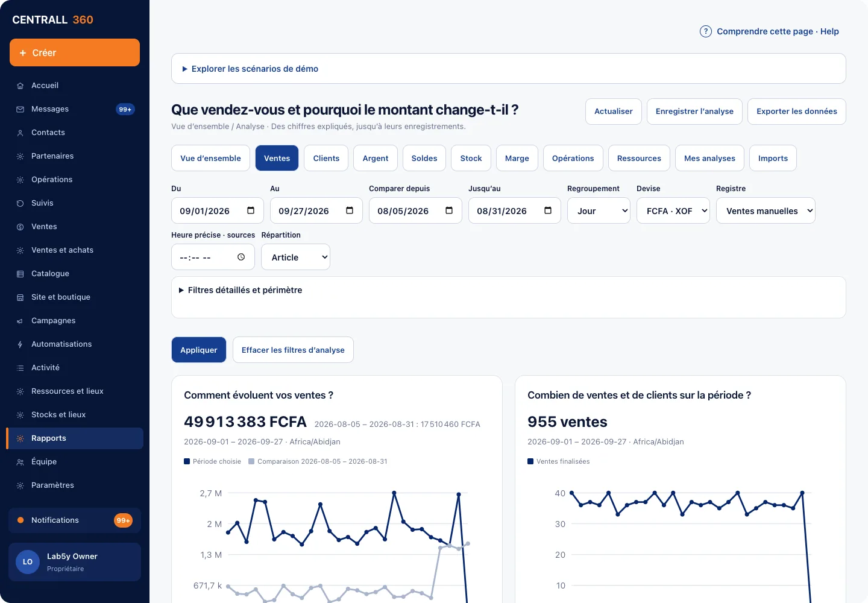This screenshot has width=868, height=603.
Task: Click the Catalogue sidebar icon
Action: (x=20, y=274)
